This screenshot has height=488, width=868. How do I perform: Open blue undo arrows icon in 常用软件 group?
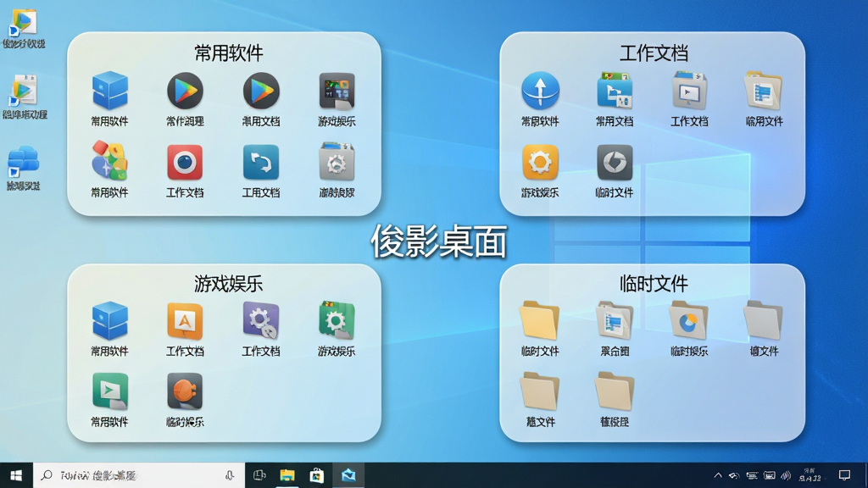coord(261,162)
